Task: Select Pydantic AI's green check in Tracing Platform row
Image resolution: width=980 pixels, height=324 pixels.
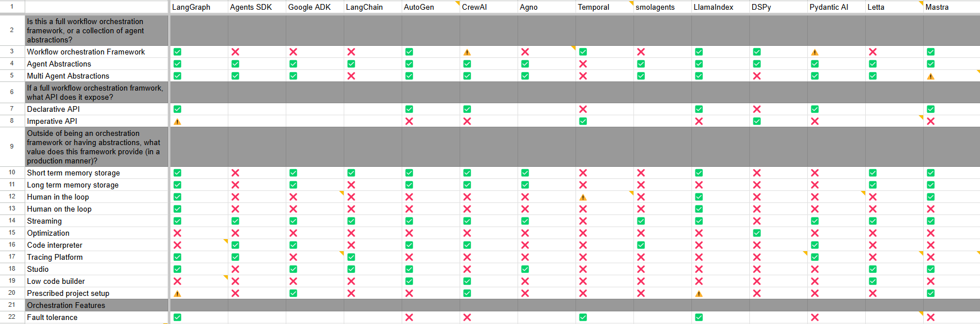Action: click(815, 257)
